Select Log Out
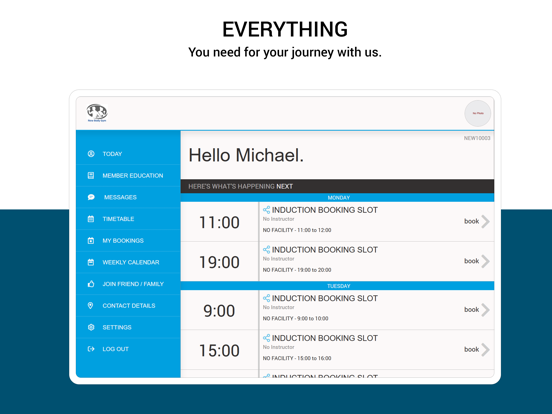Screen dimensions: 552x414 click(128, 349)
